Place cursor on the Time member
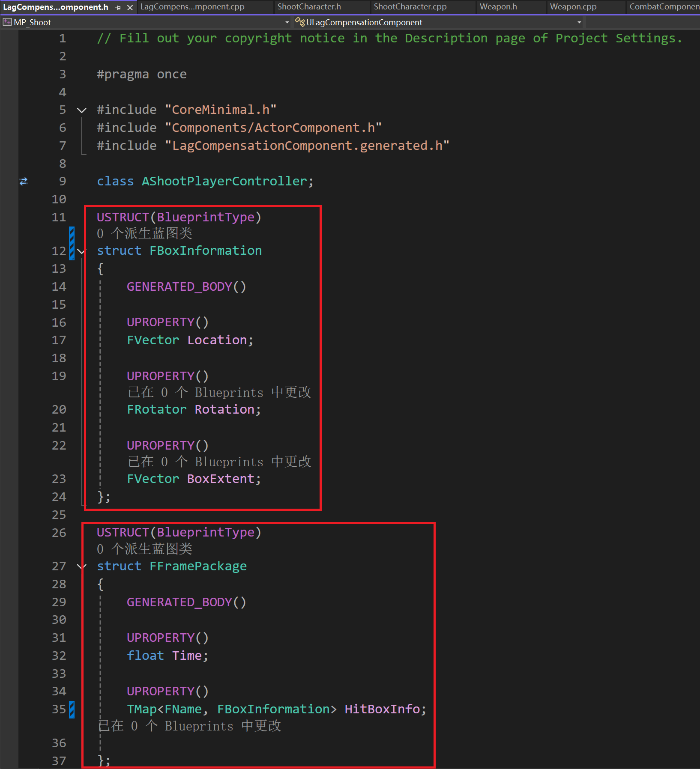This screenshot has height=769, width=700. (187, 656)
